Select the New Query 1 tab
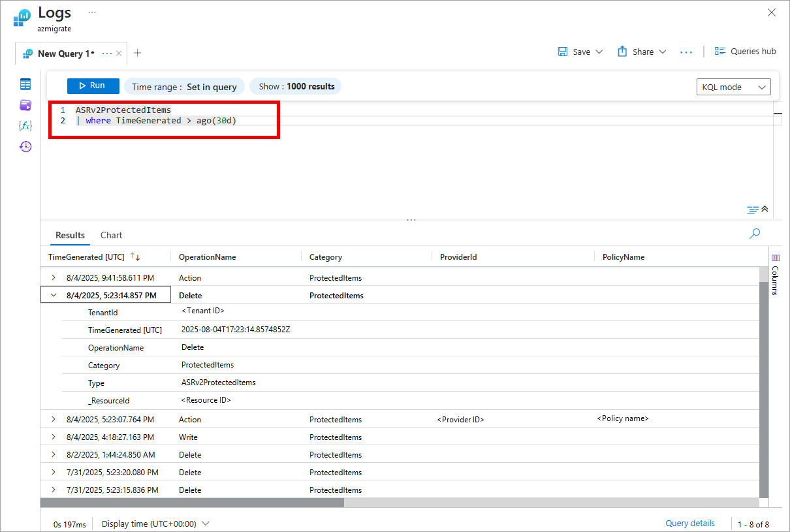The width and height of the screenshot is (790, 532). click(x=65, y=54)
